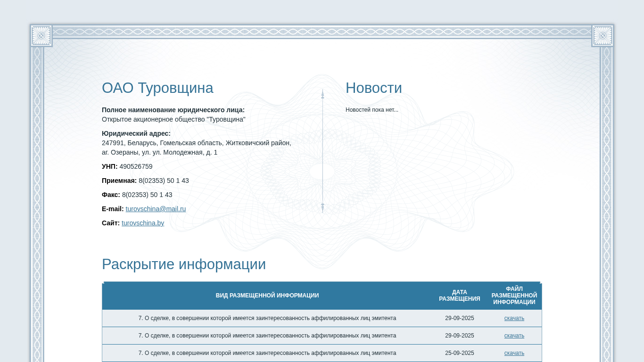Click the 'Вид размещенной информации' column header

[x=267, y=296]
